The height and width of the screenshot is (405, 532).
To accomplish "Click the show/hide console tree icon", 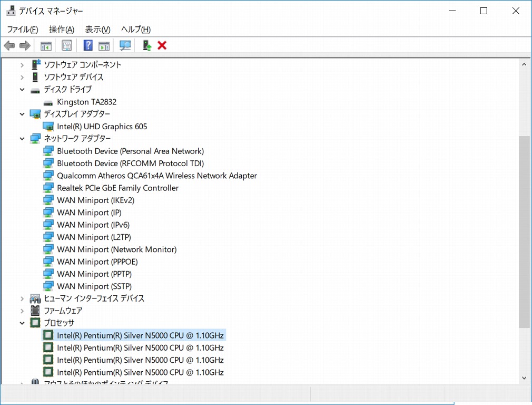I will click(46, 45).
